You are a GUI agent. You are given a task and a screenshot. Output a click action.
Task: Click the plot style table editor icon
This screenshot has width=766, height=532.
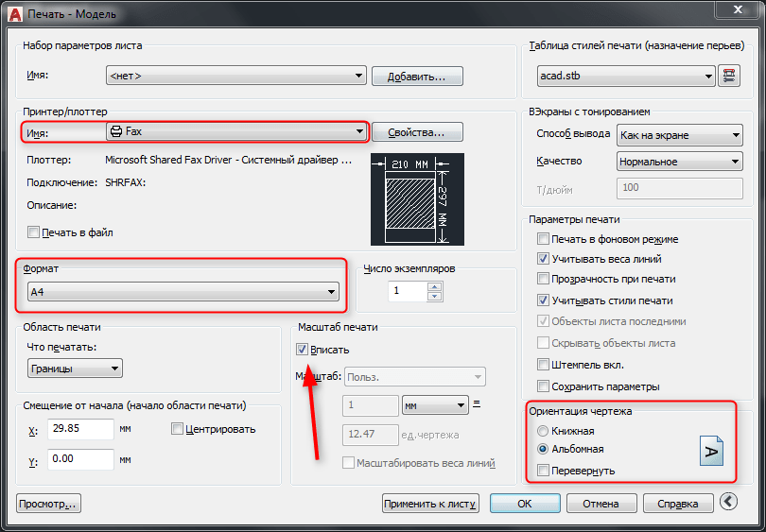(x=729, y=77)
